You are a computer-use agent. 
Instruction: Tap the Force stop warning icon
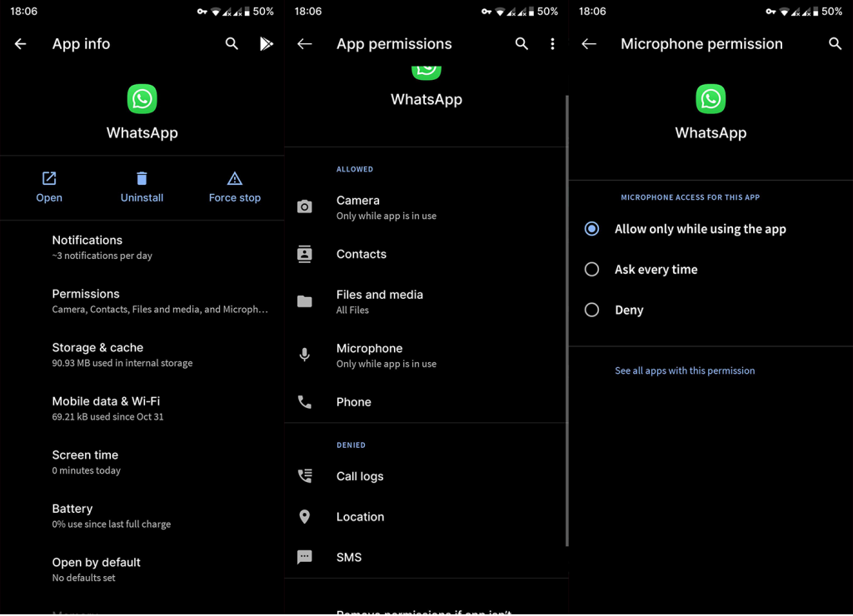click(x=234, y=178)
